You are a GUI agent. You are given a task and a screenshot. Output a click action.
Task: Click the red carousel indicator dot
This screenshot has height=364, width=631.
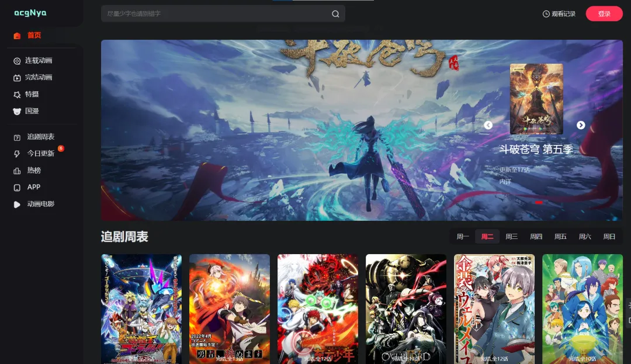click(539, 203)
